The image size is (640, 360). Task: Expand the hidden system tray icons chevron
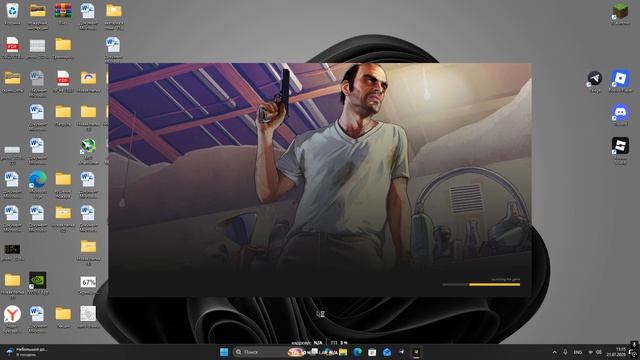pyautogui.click(x=554, y=352)
